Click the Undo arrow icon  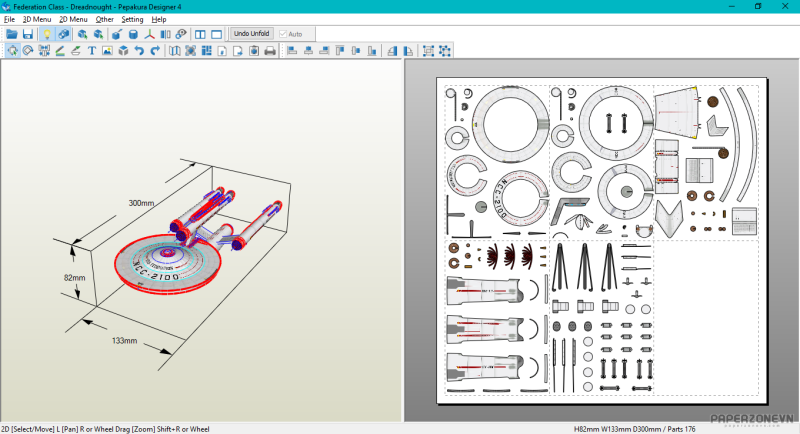coord(139,51)
